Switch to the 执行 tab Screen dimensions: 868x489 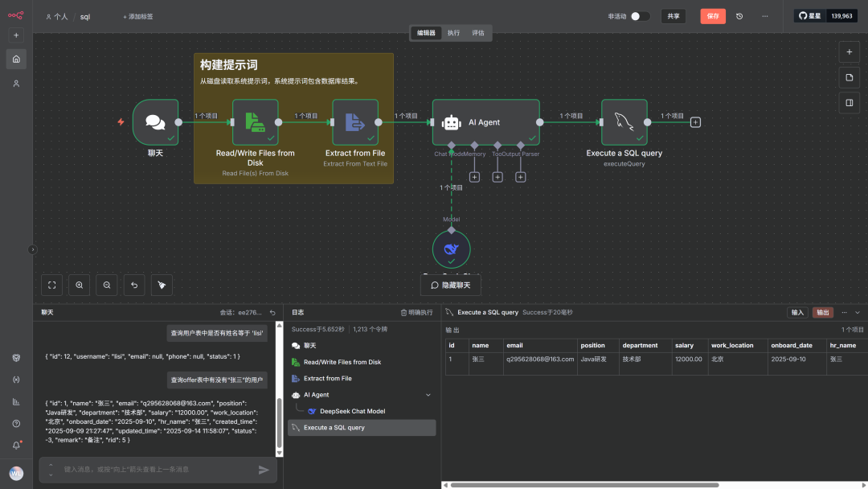[453, 34]
